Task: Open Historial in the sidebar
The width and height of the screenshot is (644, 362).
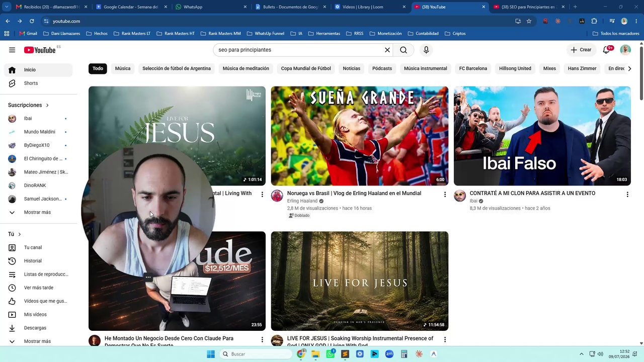Action: tap(38, 261)
